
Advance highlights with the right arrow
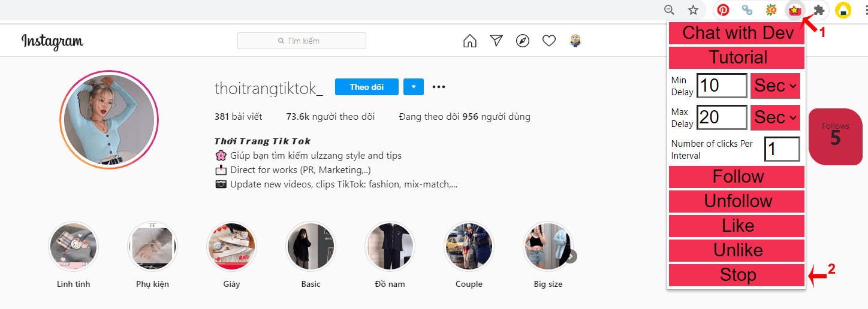tap(571, 256)
